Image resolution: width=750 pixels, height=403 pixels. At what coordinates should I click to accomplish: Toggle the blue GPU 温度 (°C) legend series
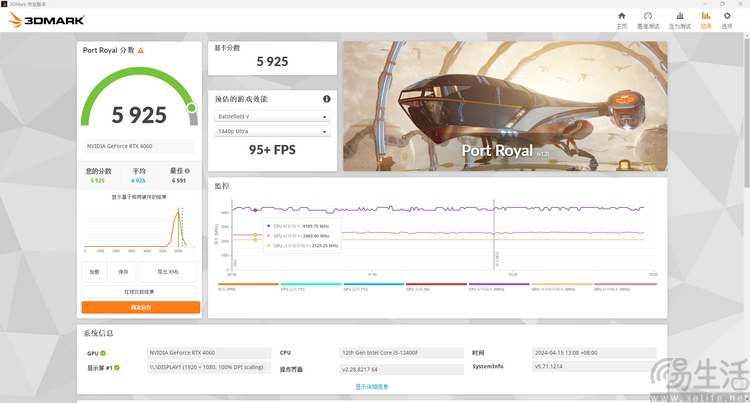coord(374,287)
